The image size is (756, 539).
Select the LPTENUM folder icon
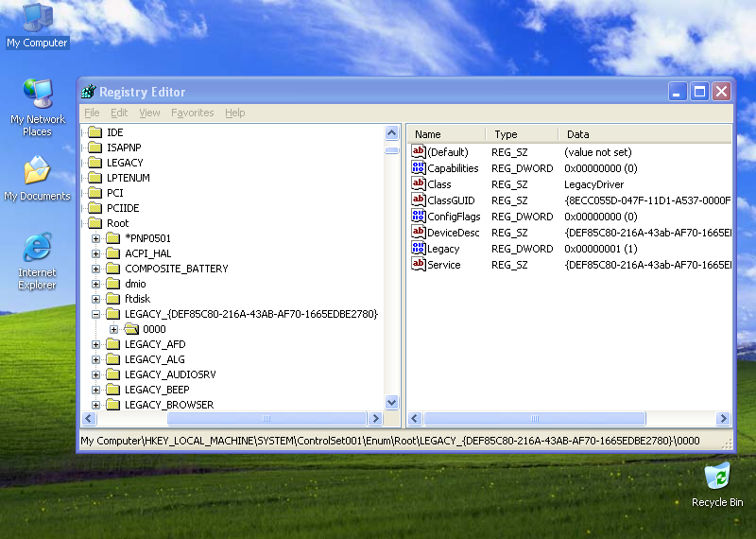pyautogui.click(x=95, y=178)
